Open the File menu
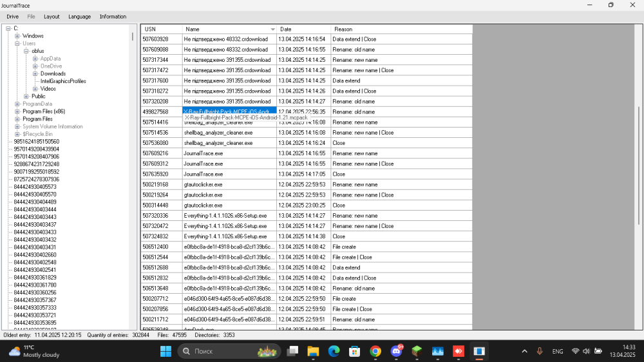This screenshot has height=362, width=644. click(31, 17)
